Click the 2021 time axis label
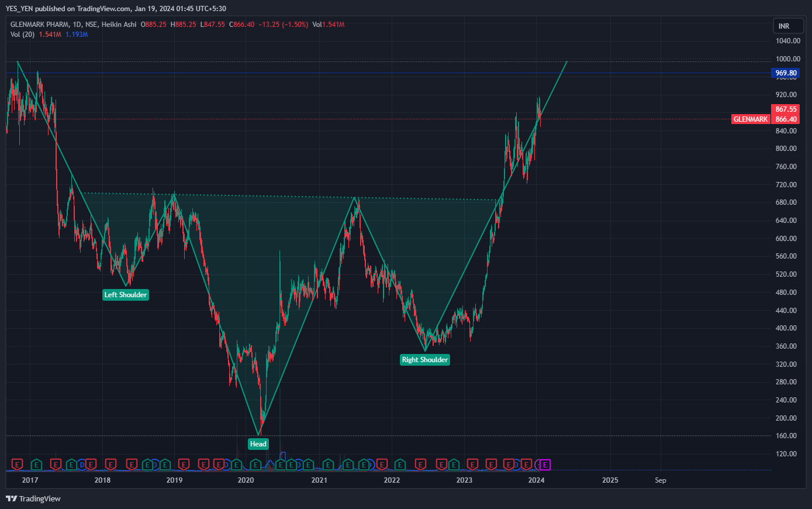The height and width of the screenshot is (509, 812). [319, 480]
